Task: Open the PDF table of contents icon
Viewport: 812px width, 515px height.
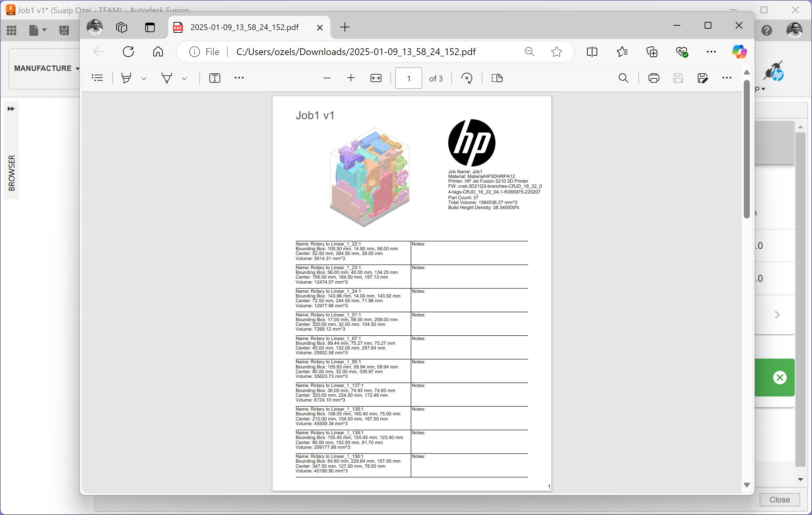Action: point(97,78)
